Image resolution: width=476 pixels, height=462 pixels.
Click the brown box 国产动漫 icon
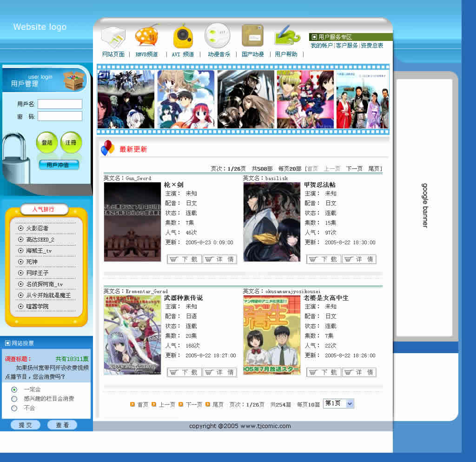[252, 36]
